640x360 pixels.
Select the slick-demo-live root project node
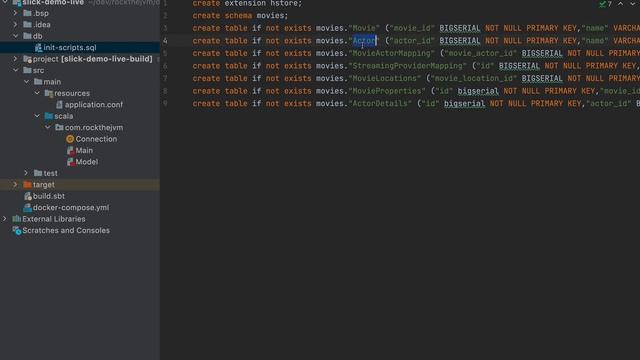pyautogui.click(x=53, y=3)
